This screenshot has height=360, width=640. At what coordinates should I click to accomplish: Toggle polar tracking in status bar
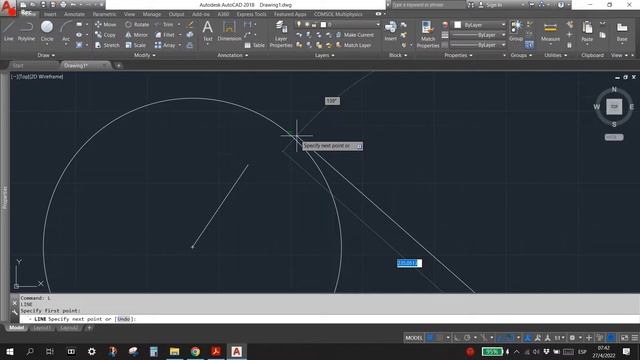(x=467, y=338)
